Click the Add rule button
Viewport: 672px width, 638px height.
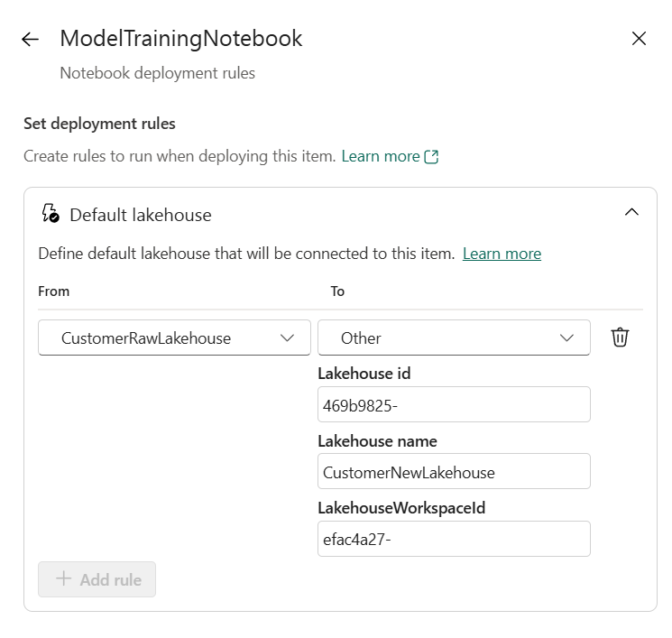(x=97, y=579)
